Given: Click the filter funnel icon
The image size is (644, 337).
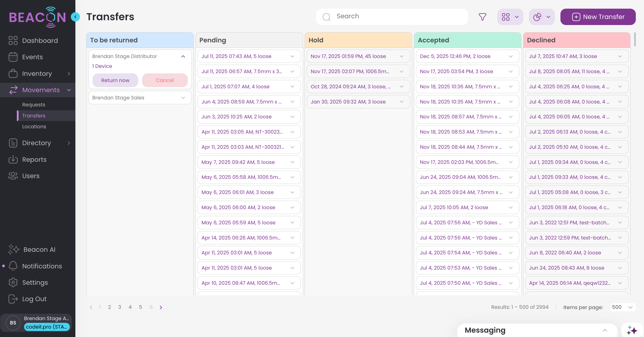Looking at the screenshot, I should pos(482,17).
